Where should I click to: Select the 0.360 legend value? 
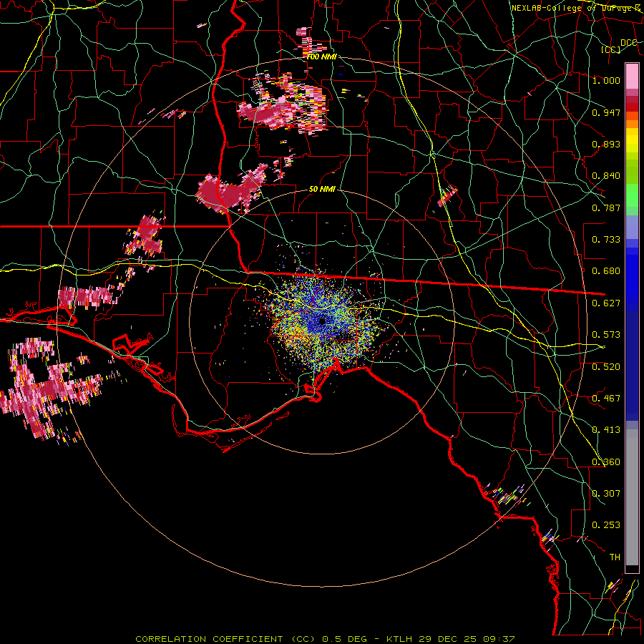(606, 462)
